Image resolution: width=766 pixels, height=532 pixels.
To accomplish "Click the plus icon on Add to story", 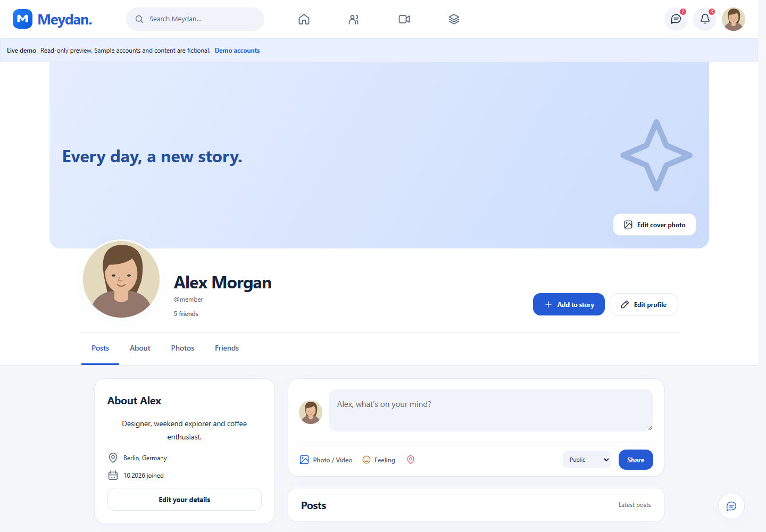I will (548, 304).
